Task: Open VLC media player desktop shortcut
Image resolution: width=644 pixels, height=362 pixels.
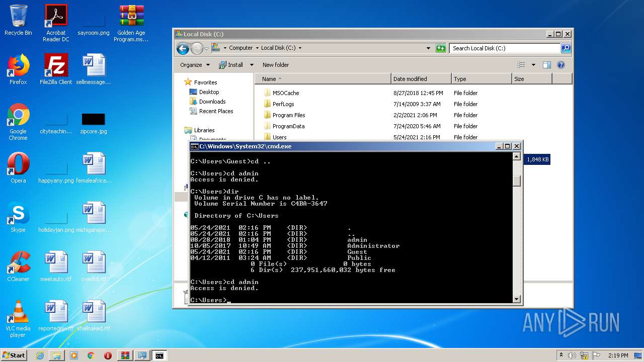Action: tap(18, 319)
